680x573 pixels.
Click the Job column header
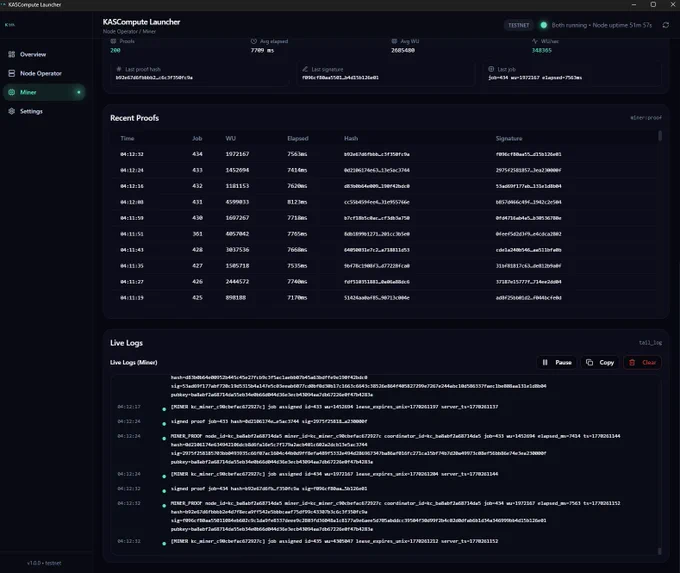click(x=197, y=138)
